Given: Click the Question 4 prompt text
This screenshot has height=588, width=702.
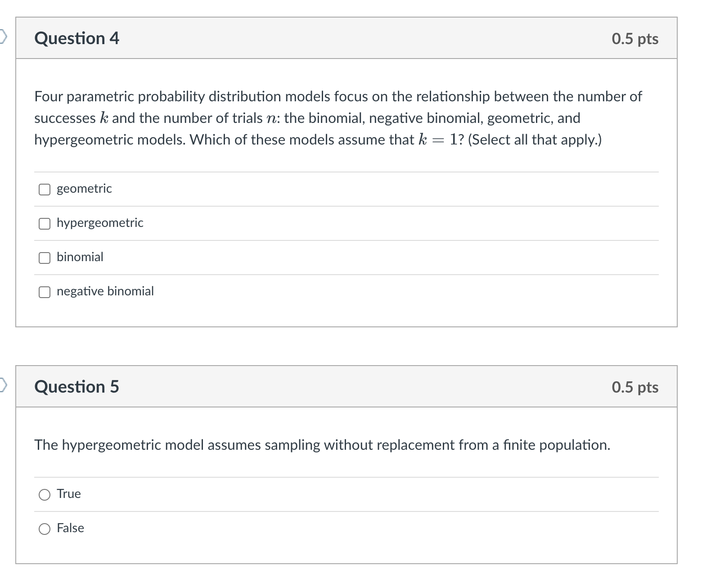Looking at the screenshot, I should tap(337, 118).
